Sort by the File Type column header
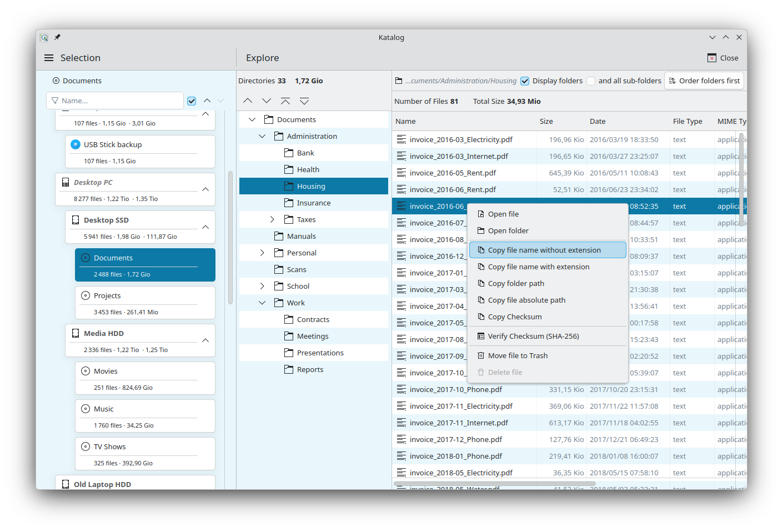This screenshot has height=532, width=783. tap(692, 121)
